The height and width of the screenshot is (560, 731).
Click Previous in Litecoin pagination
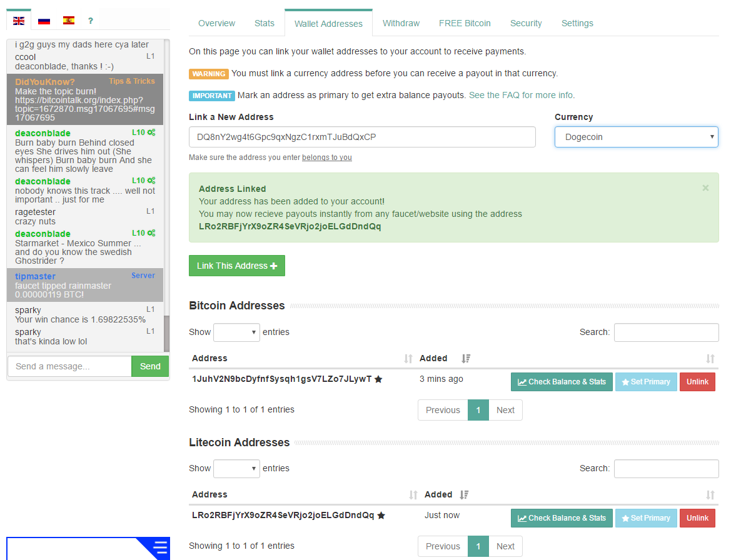tap(443, 546)
